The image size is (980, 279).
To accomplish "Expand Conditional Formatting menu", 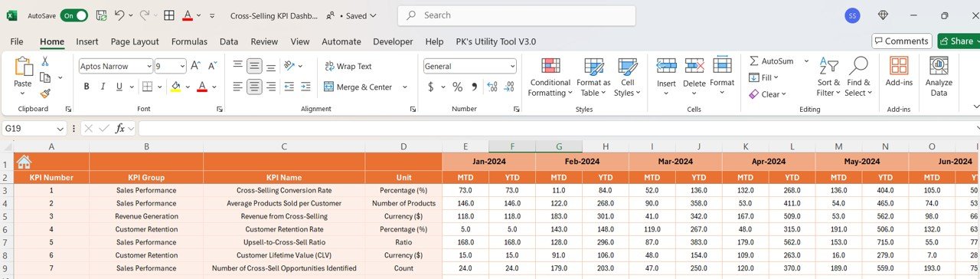I will click(x=550, y=77).
